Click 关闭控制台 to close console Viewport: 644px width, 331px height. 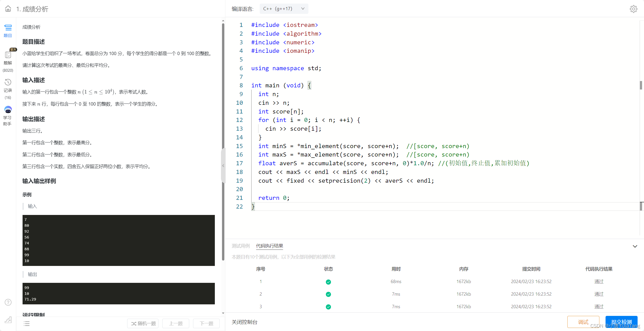(x=244, y=322)
